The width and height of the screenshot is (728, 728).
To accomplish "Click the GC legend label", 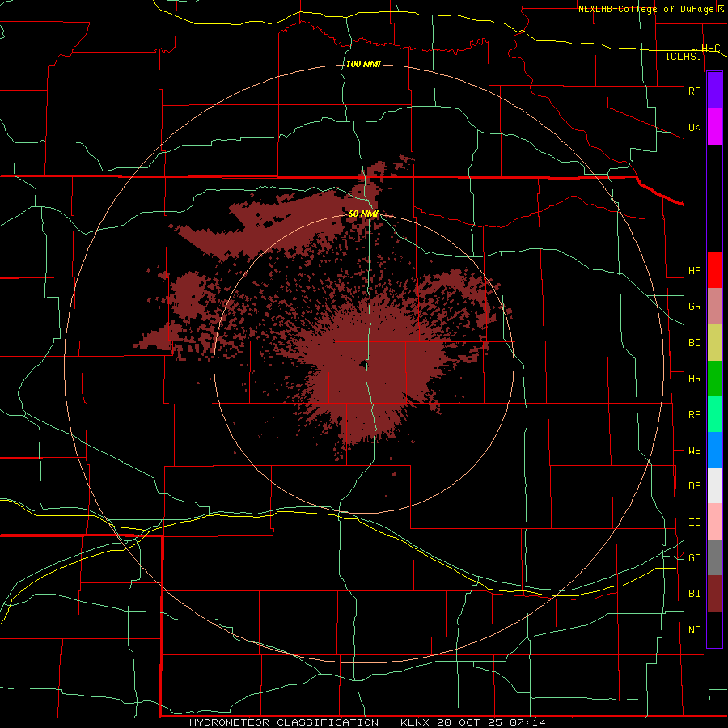I will point(694,558).
